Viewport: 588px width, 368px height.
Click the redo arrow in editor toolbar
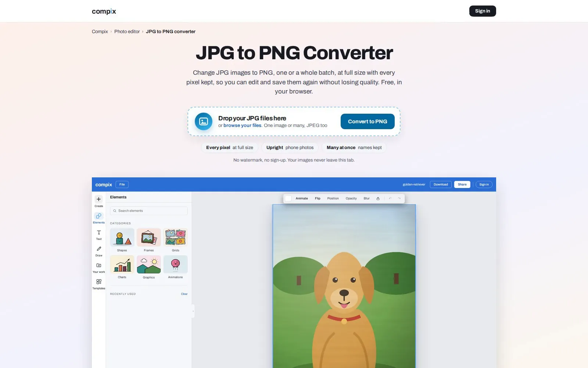(399, 198)
